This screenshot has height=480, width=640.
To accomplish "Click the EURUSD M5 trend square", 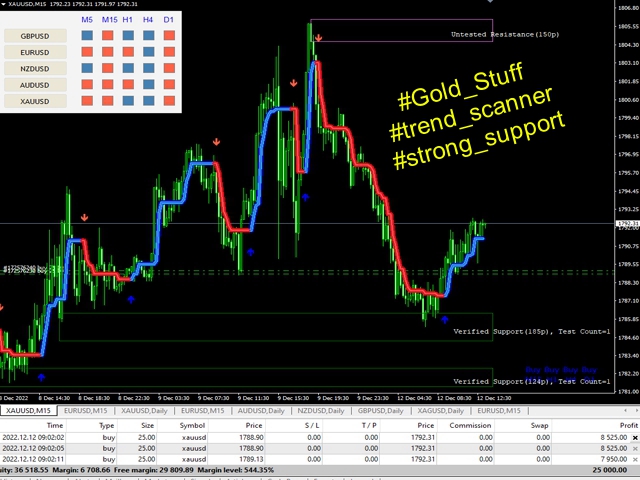I will pos(87,52).
